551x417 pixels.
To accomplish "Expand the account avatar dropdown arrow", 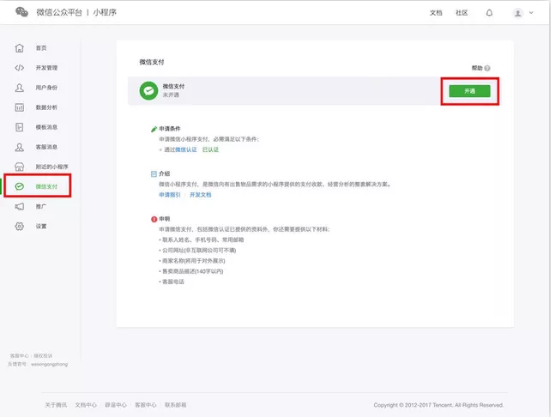I will pyautogui.click(x=531, y=13).
